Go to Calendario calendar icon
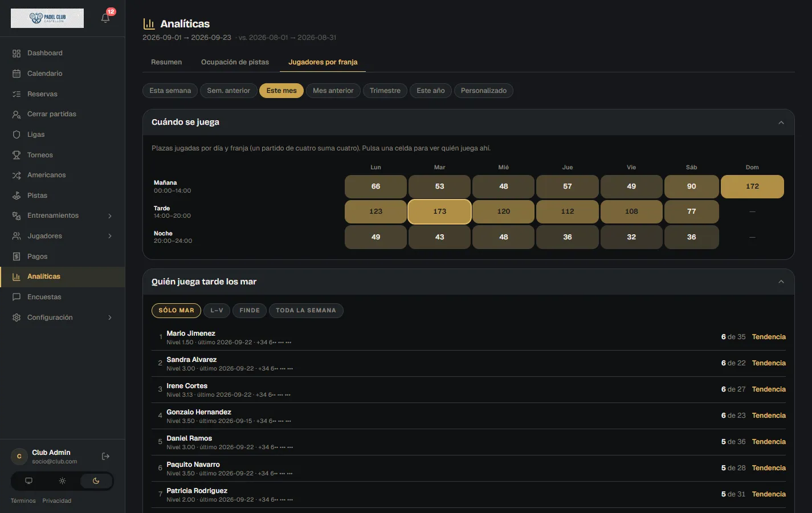Image resolution: width=812 pixels, height=513 pixels. (x=17, y=74)
